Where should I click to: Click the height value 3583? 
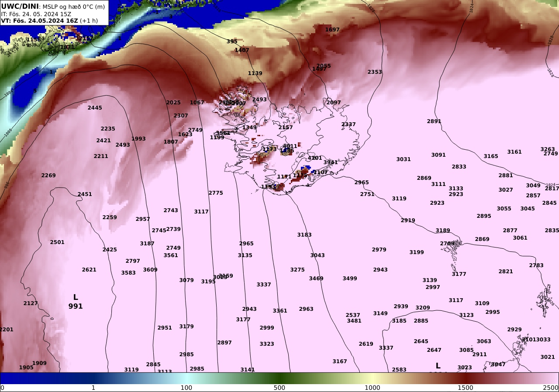(x=128, y=273)
